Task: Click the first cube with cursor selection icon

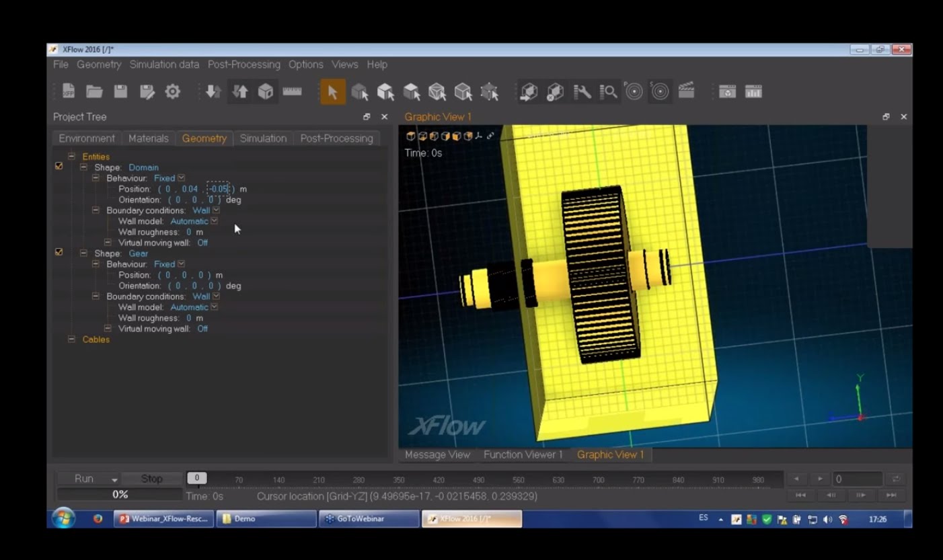Action: pyautogui.click(x=359, y=92)
